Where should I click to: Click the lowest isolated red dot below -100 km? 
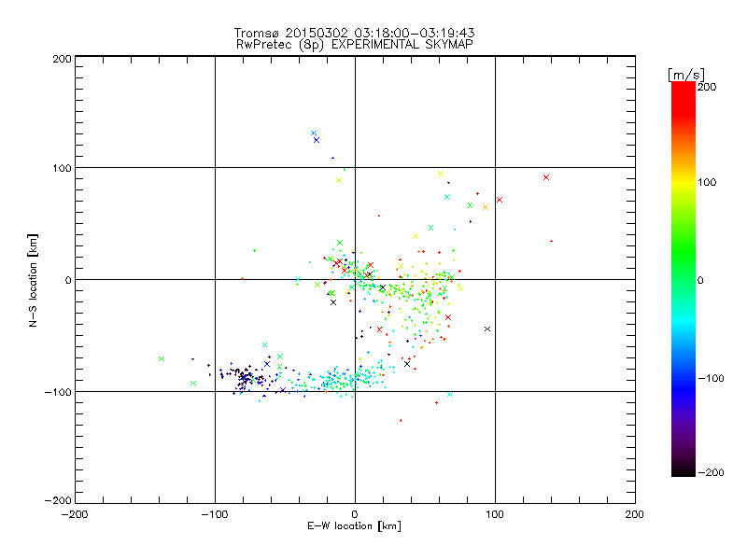pyautogui.click(x=401, y=421)
